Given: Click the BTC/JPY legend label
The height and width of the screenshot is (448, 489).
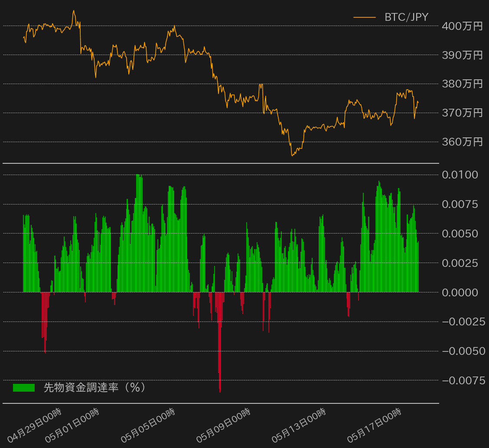Looking at the screenshot, I should click(x=406, y=17).
